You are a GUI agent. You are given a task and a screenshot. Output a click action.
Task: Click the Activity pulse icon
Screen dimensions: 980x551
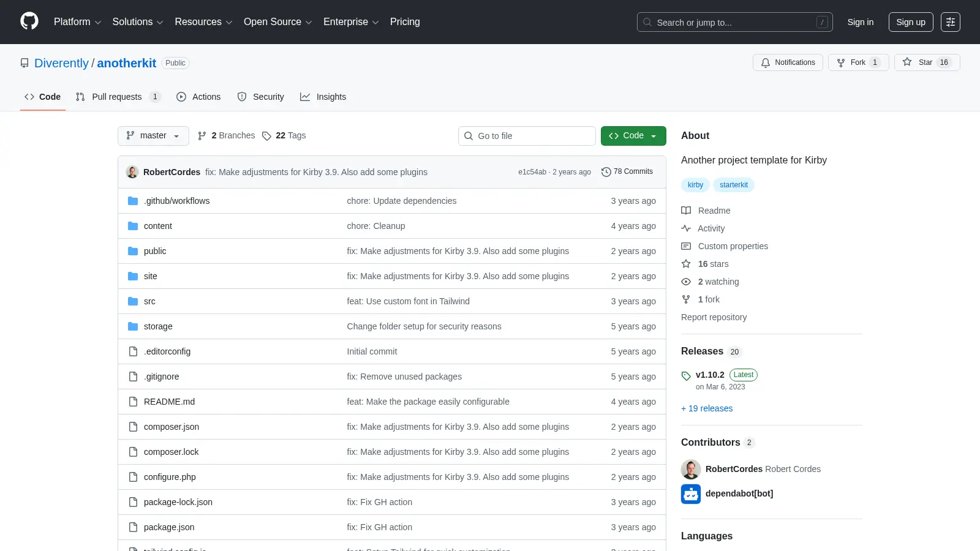coord(686,228)
